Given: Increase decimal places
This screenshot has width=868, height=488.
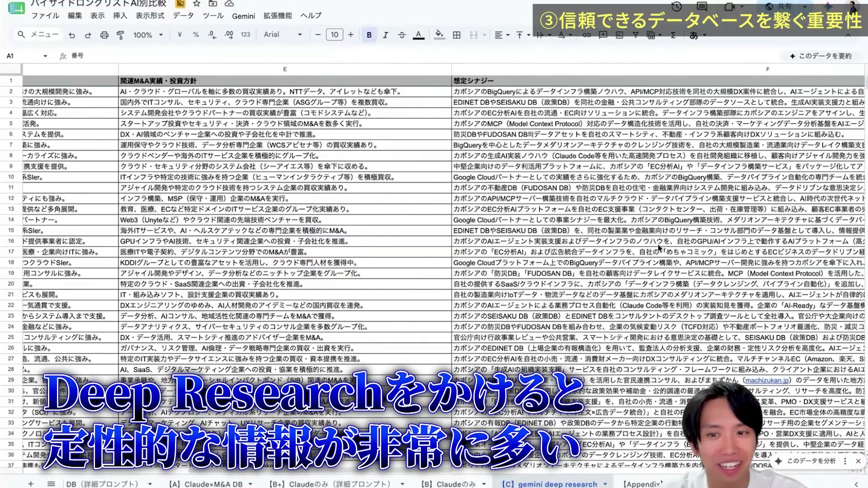Looking at the screenshot, I should (229, 35).
